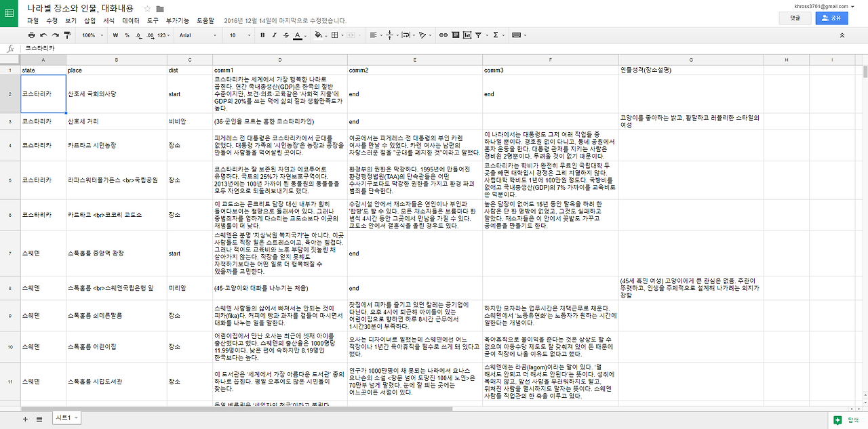Open the 123 number format dropdown
The height and width of the screenshot is (429, 868).
tap(163, 35)
